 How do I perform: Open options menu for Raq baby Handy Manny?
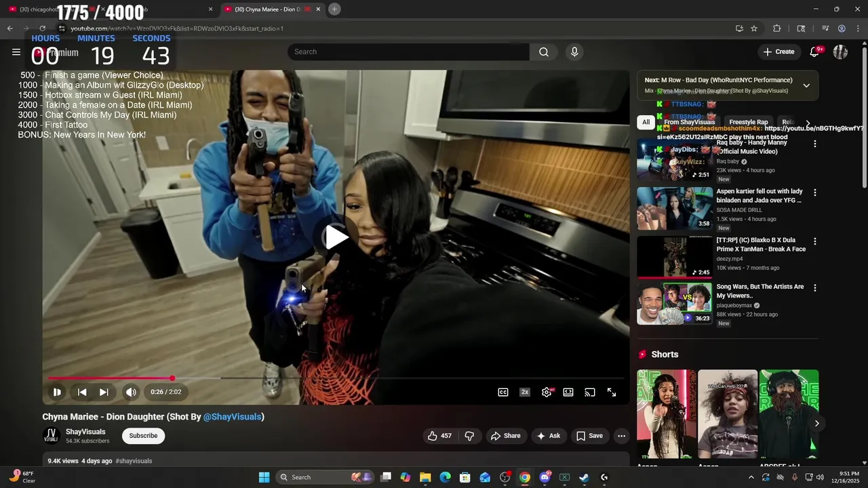click(x=815, y=144)
